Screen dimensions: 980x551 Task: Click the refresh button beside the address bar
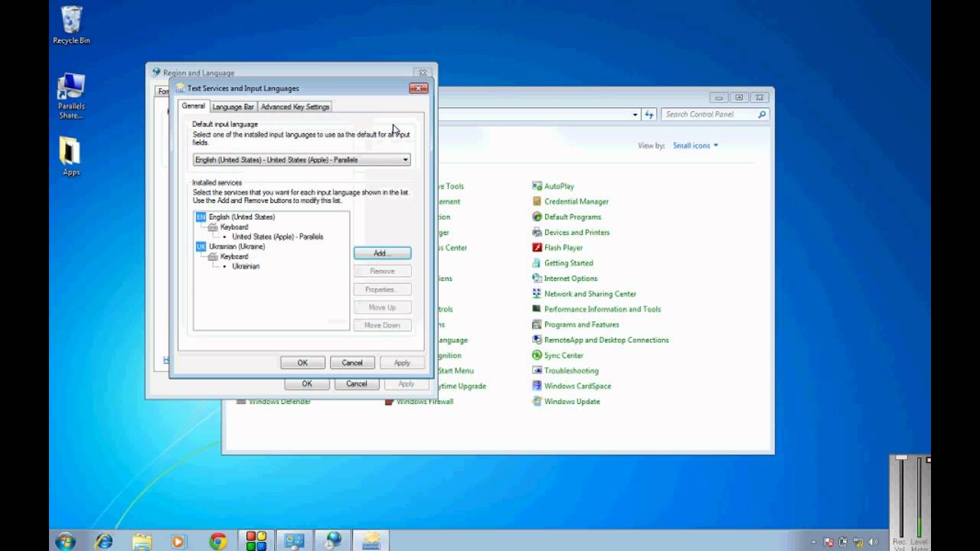[x=649, y=114]
